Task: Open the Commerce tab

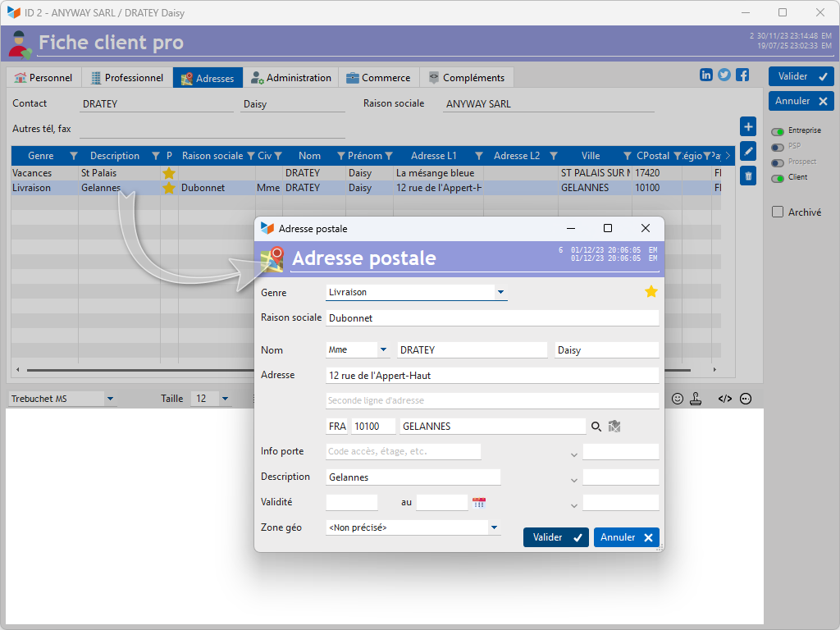Action: pyautogui.click(x=378, y=78)
